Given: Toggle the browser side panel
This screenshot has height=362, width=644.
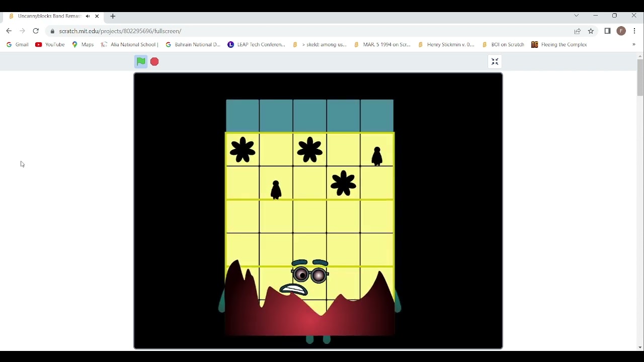Looking at the screenshot, I should pyautogui.click(x=607, y=31).
